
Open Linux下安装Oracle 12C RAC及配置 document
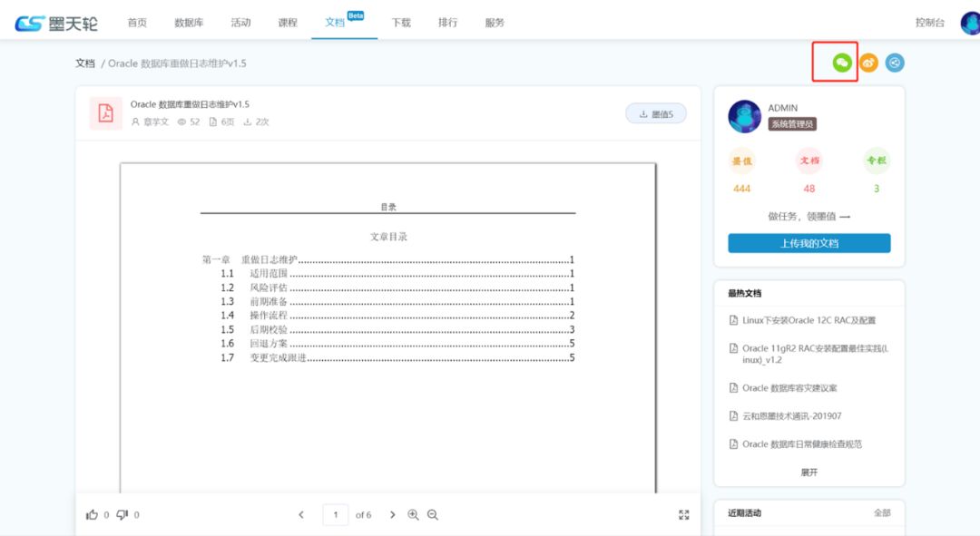[808, 320]
